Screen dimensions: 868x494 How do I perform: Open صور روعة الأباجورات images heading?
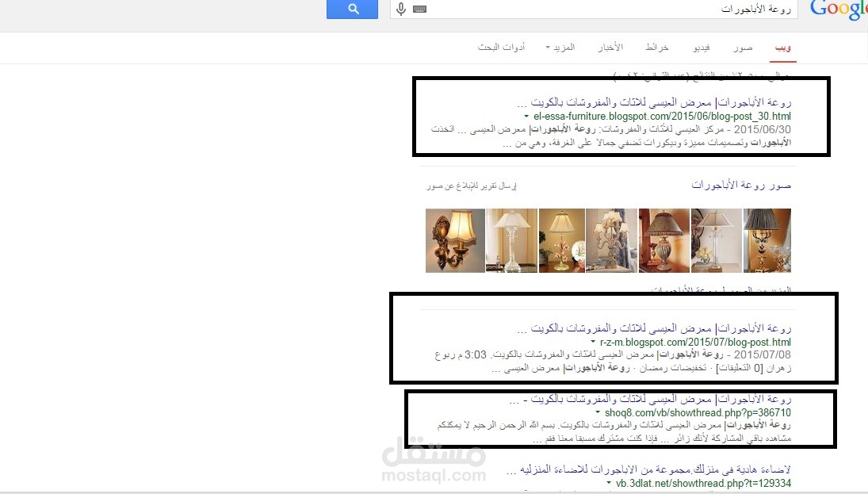tap(741, 185)
